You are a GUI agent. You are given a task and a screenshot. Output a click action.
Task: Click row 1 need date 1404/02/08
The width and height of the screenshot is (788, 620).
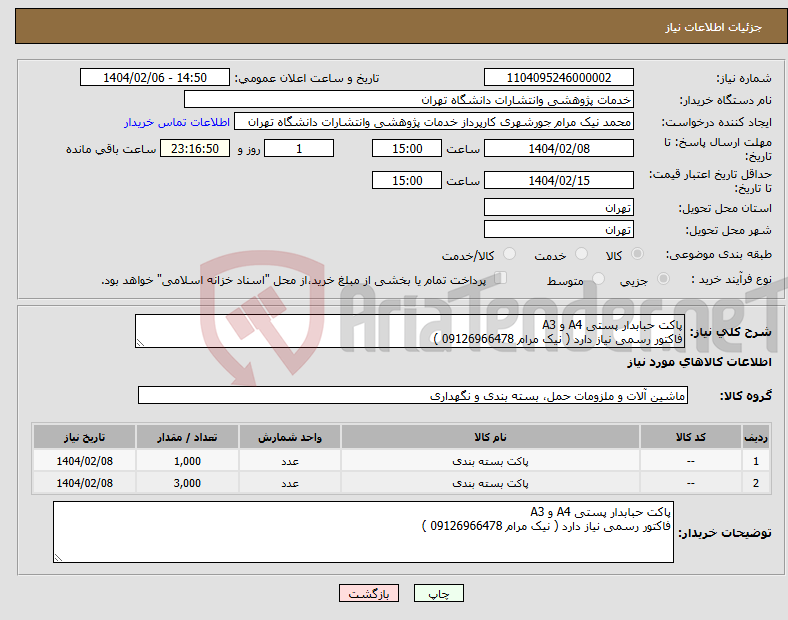84,461
